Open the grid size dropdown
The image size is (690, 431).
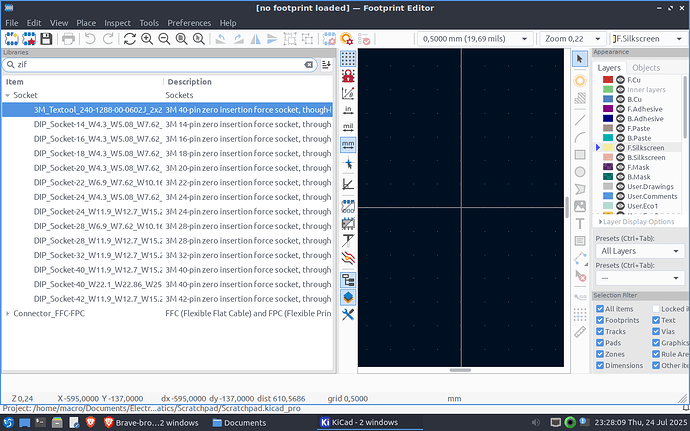[475, 39]
